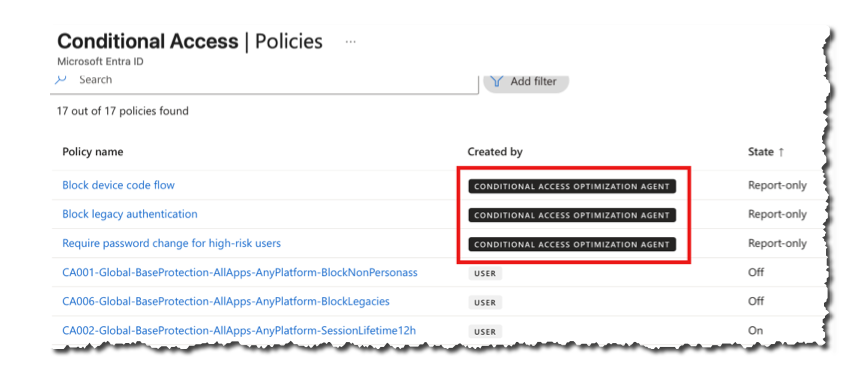Open Require password change for high-risk users
Screen dimensions: 860x372
(171, 243)
